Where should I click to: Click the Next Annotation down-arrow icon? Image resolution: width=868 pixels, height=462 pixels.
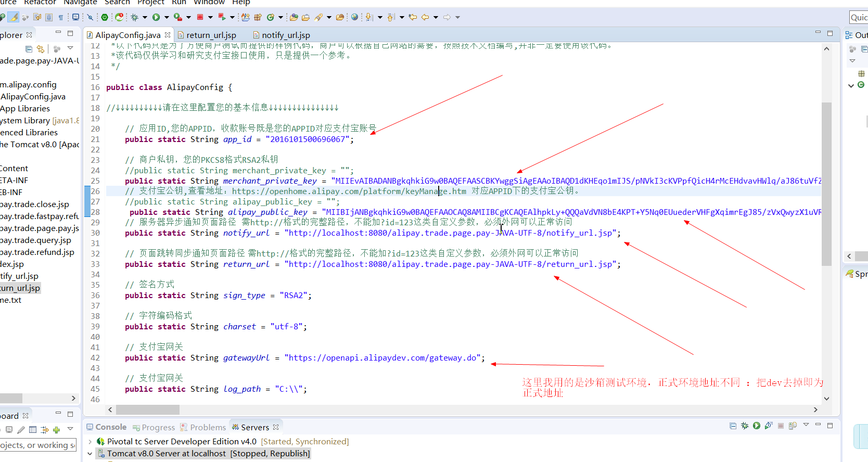369,17
